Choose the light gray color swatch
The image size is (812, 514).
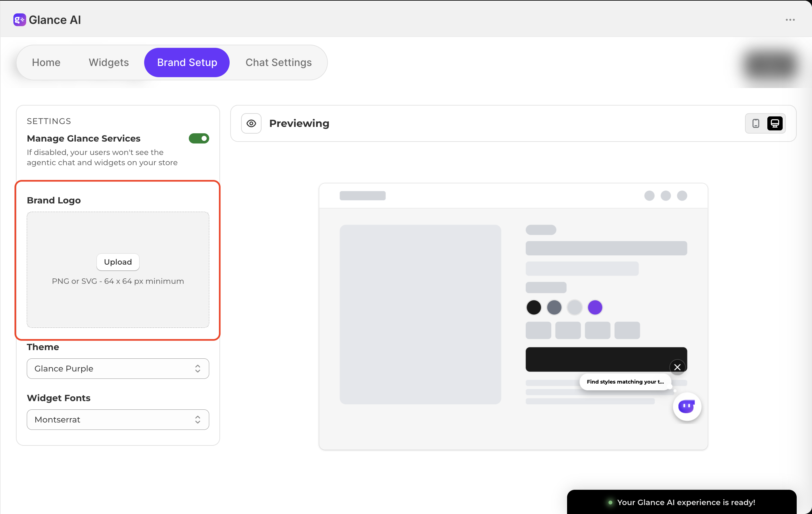coord(574,307)
